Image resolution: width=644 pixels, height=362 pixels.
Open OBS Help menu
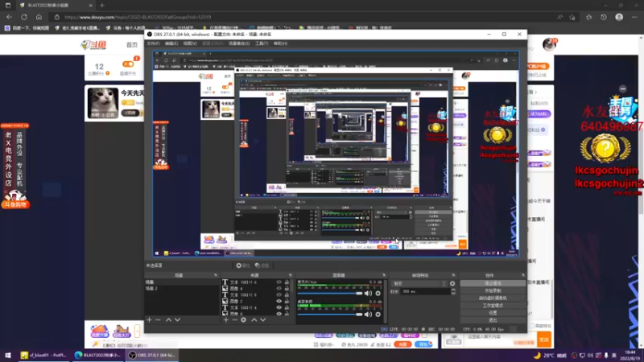(x=280, y=43)
